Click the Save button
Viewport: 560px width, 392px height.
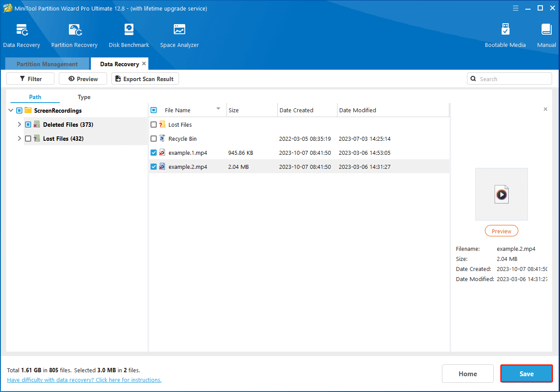527,374
